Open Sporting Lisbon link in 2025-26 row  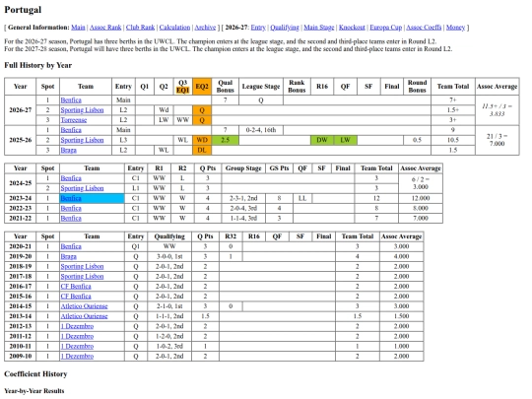tap(82, 140)
